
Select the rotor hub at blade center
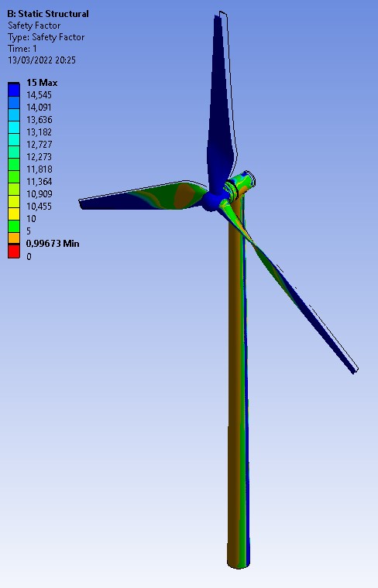point(211,201)
